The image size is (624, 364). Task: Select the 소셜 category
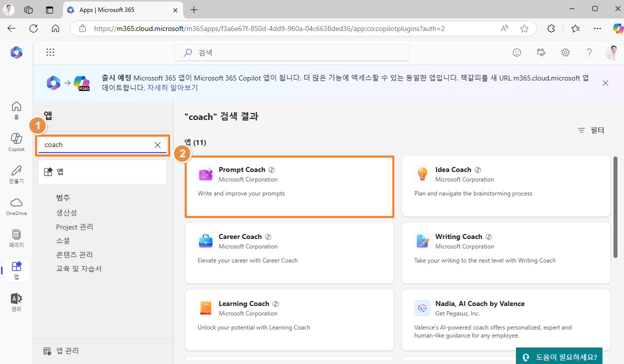(63, 240)
